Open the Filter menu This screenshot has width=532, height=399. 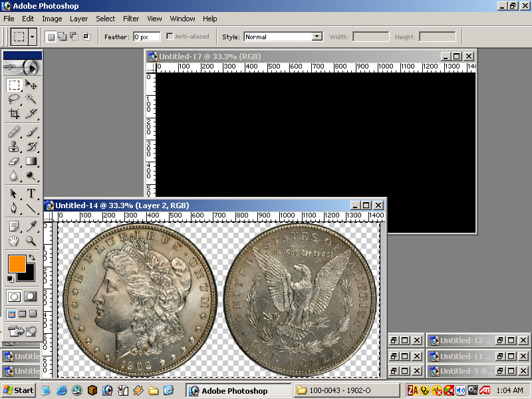point(131,19)
